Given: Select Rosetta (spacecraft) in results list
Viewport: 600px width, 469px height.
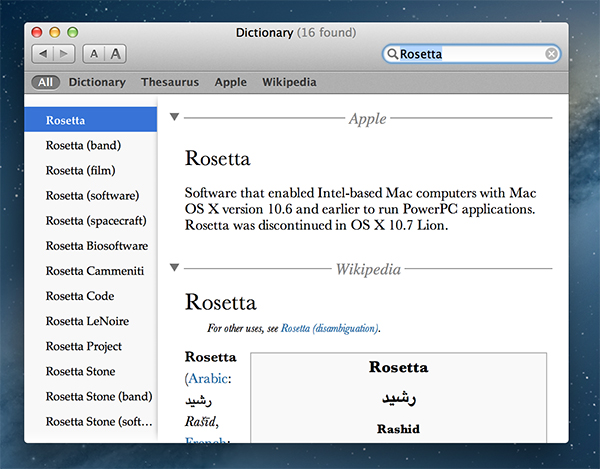Looking at the screenshot, I should pyautogui.click(x=91, y=220).
